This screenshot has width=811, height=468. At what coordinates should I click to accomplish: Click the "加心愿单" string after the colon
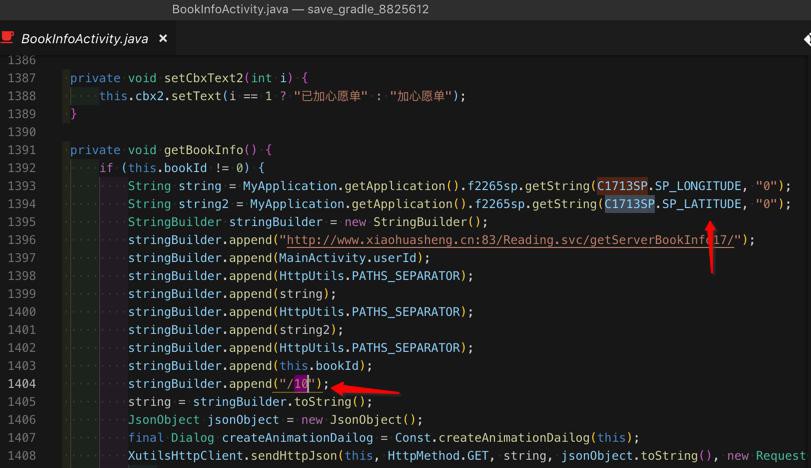click(x=420, y=96)
